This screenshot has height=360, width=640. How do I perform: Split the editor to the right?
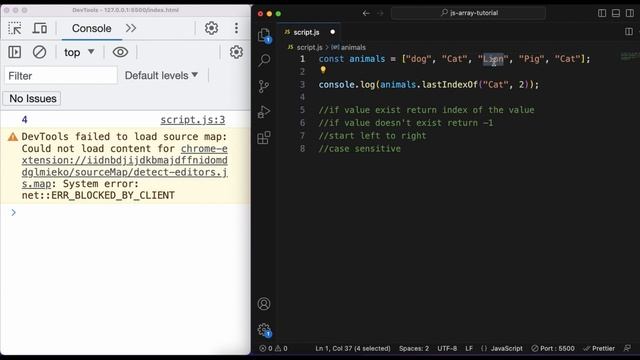(629, 32)
